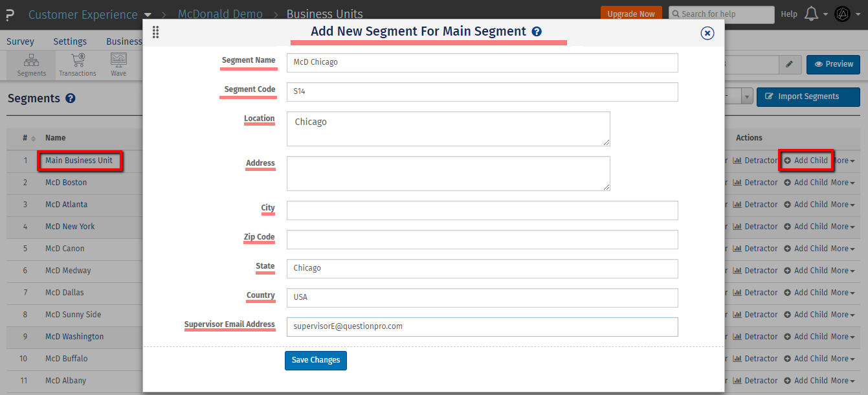Switch to the Survey tab
This screenshot has width=868, height=395.
click(x=20, y=41)
